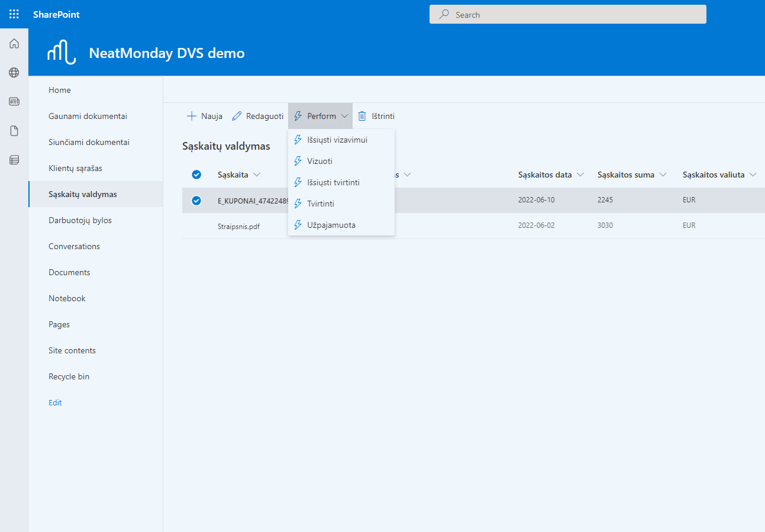
Task: Open My sites globe icon
Action: click(14, 73)
